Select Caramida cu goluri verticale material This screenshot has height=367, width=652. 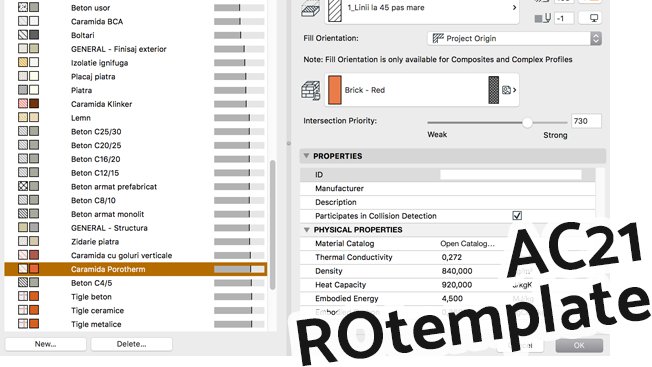136,255
